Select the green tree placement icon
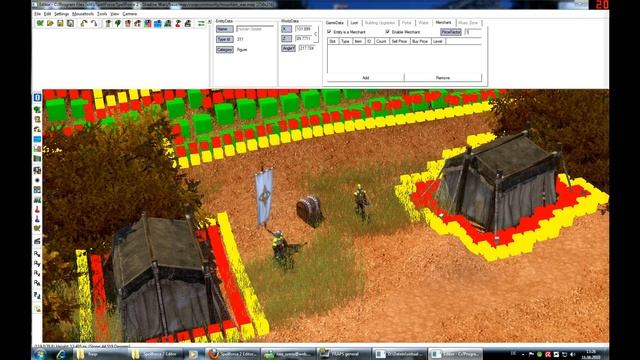 [x=118, y=24]
